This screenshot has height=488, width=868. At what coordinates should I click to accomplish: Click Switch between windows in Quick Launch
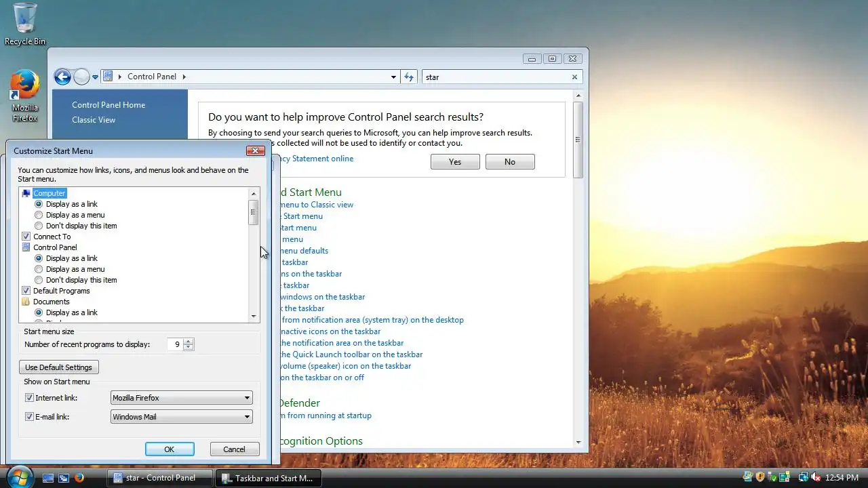(x=64, y=478)
